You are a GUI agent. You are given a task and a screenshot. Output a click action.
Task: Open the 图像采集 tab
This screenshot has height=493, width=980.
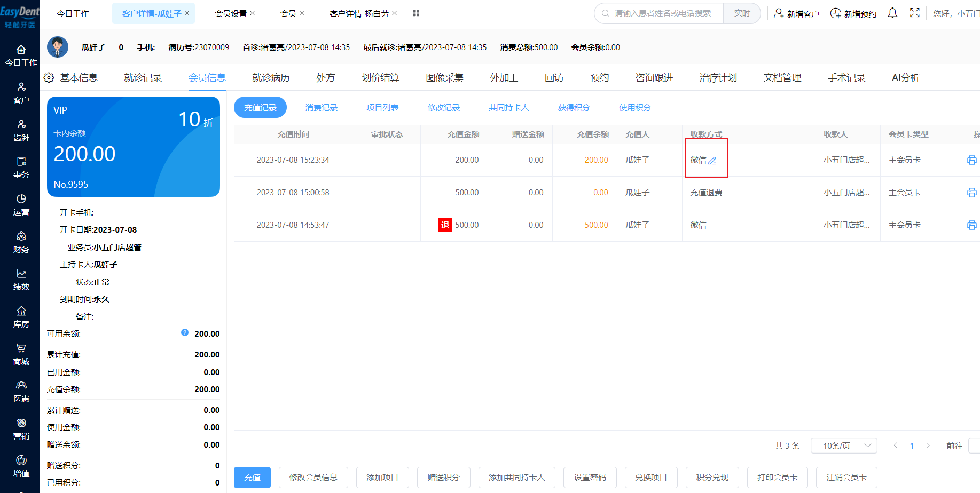pos(445,78)
